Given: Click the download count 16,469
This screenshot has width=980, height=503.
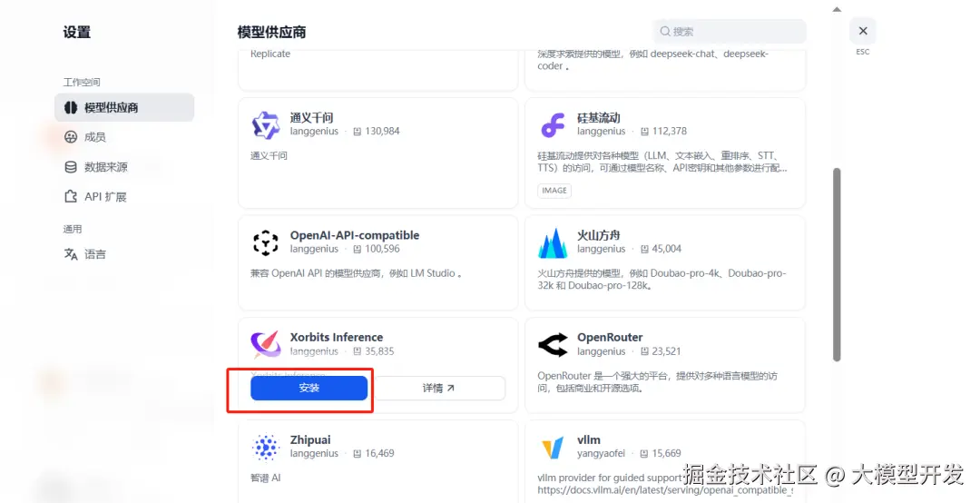Looking at the screenshot, I should [379, 454].
